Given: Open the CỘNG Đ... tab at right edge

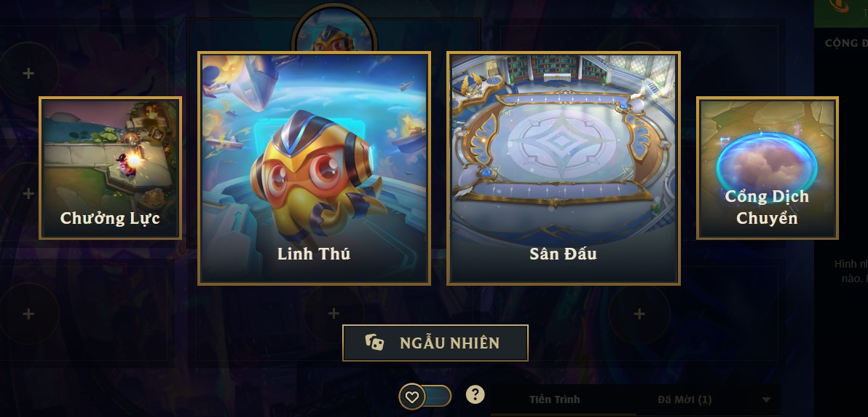Looking at the screenshot, I should click(846, 43).
